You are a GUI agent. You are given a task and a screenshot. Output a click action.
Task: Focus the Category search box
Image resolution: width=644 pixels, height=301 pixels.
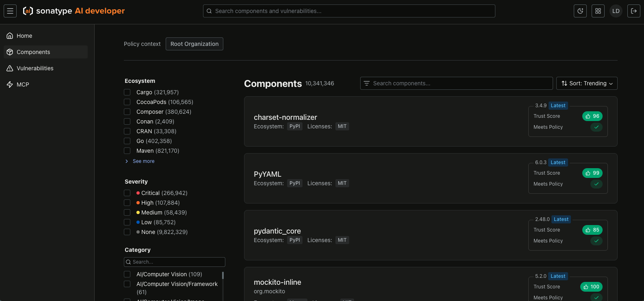175,262
